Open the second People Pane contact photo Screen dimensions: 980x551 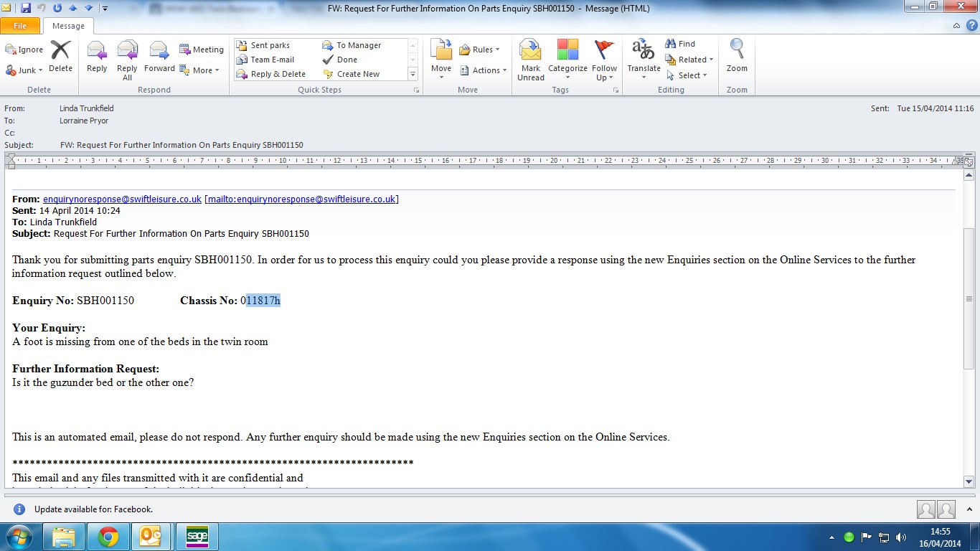coord(946,509)
